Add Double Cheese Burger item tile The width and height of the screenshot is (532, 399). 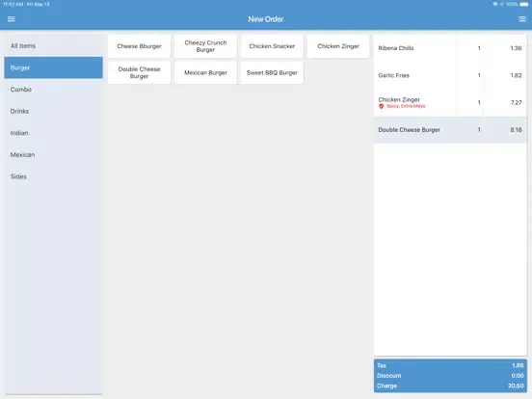pos(139,72)
